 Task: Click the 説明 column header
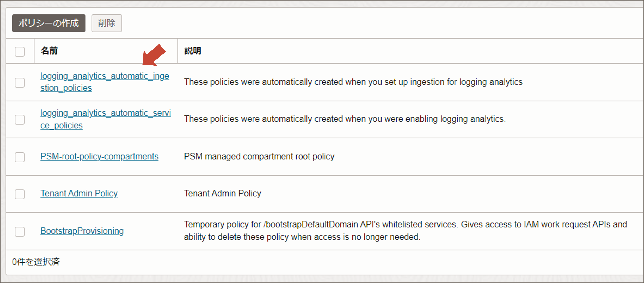point(193,51)
